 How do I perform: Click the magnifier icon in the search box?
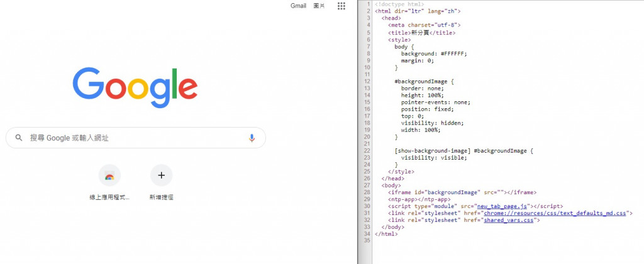pos(19,138)
